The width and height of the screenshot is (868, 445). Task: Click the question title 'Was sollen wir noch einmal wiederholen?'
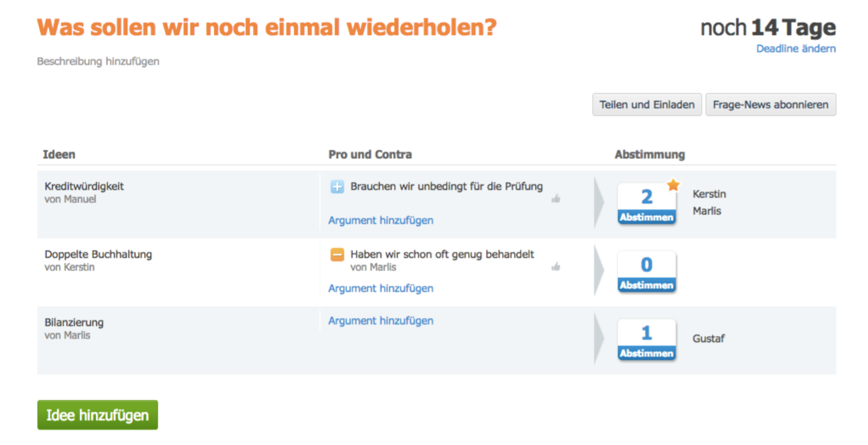click(x=266, y=27)
